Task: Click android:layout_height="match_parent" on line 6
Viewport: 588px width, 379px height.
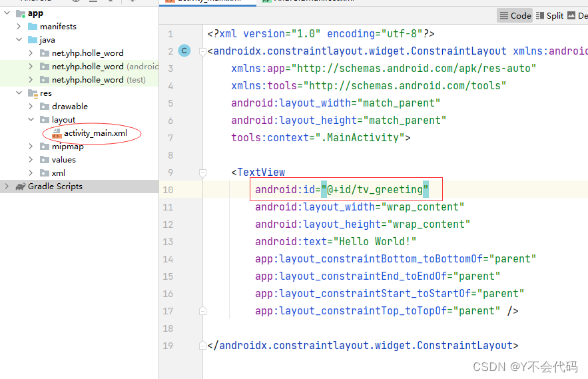Action: [x=339, y=120]
